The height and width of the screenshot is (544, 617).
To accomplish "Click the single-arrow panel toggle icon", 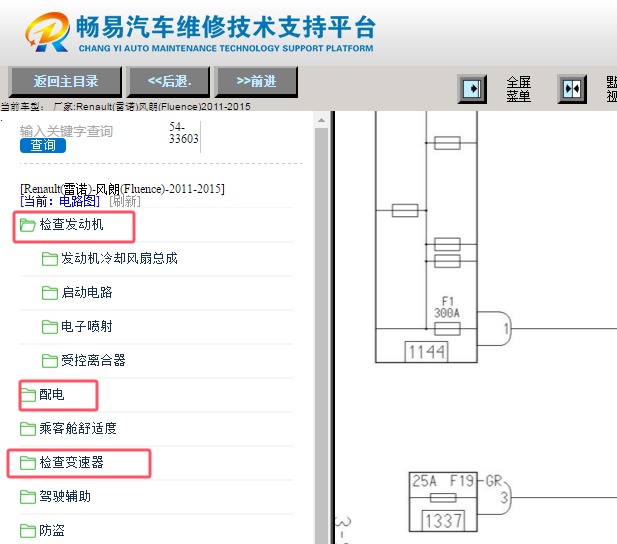I will pyautogui.click(x=472, y=89).
